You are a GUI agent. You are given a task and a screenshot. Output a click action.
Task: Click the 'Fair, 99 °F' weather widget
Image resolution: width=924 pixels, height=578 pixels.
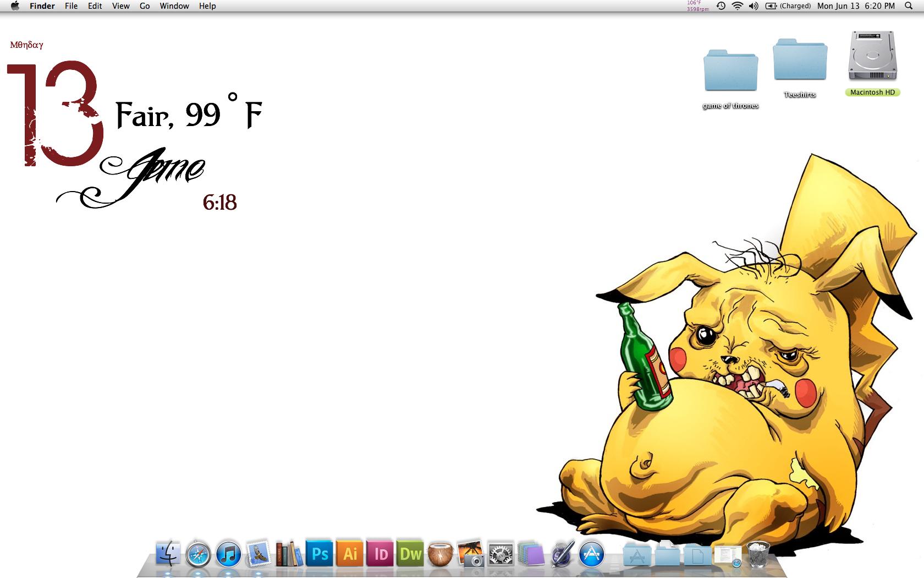(189, 112)
